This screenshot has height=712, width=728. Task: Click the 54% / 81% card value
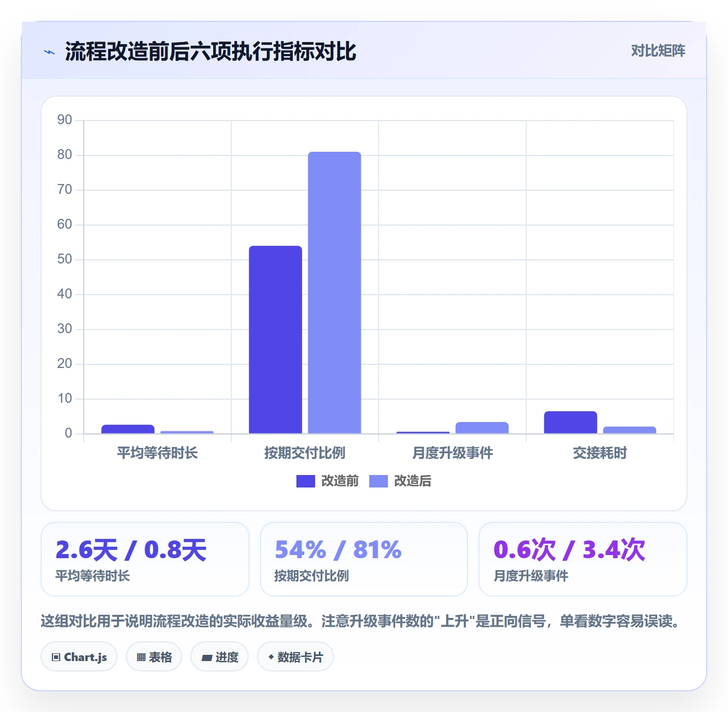click(x=338, y=550)
